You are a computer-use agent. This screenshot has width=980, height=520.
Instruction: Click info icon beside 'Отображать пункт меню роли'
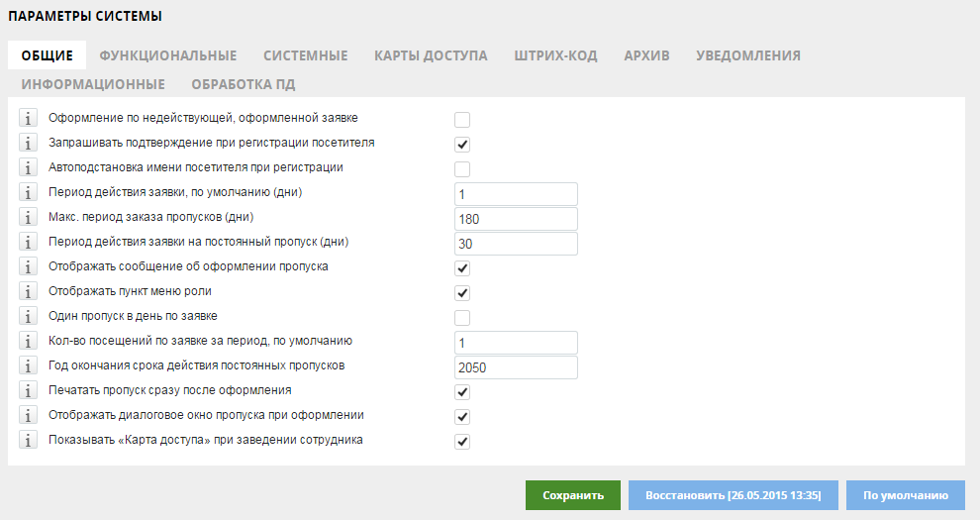28,291
